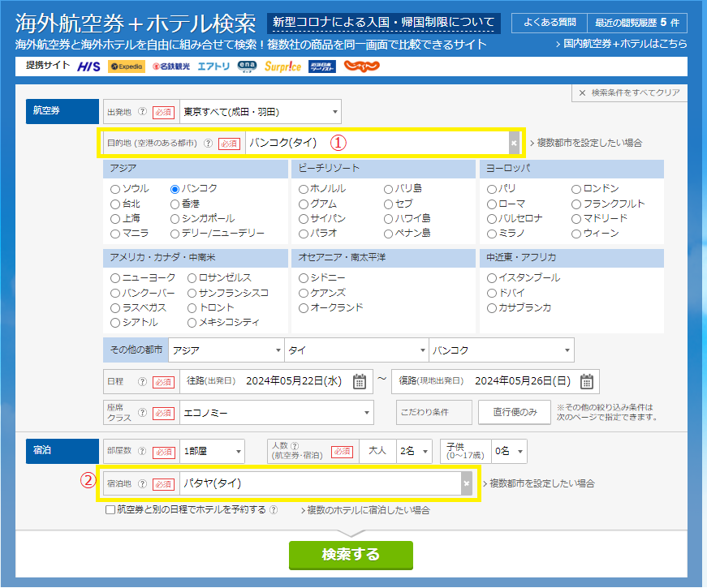Toggle the 直行便のみ button
707x588 pixels.
pos(515,412)
